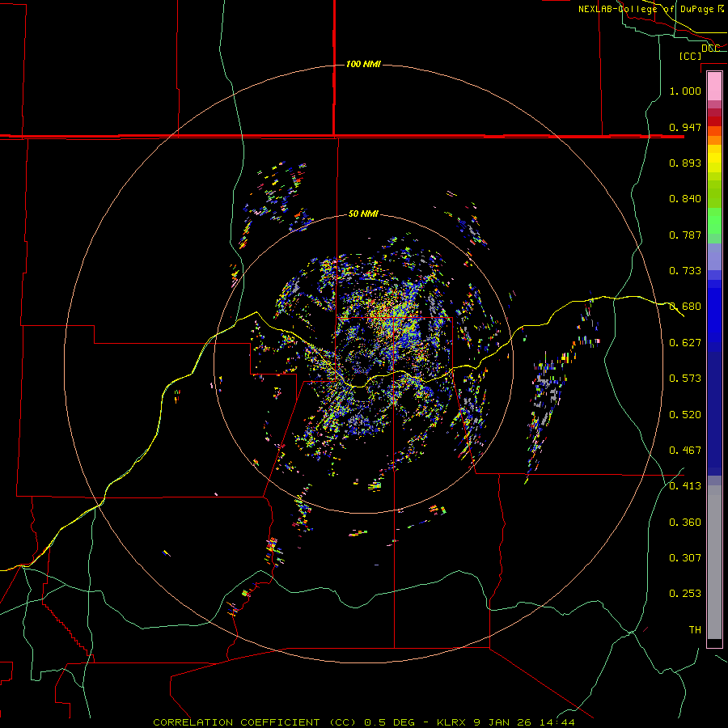Image resolution: width=728 pixels, height=728 pixels.
Task: Click the TH threshold label on scale
Action: 695,629
